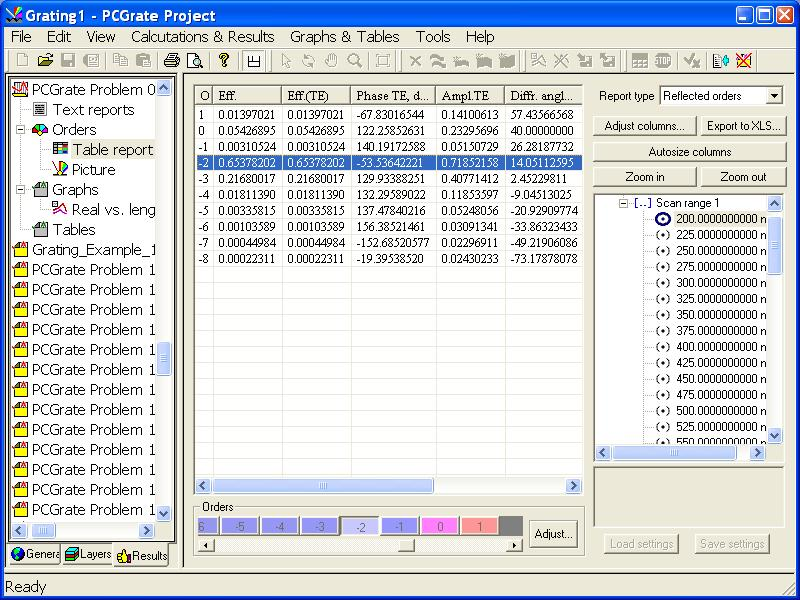Select the 200.0000000000 wavelength radio button
The height and width of the screenshot is (600, 800).
point(662,219)
